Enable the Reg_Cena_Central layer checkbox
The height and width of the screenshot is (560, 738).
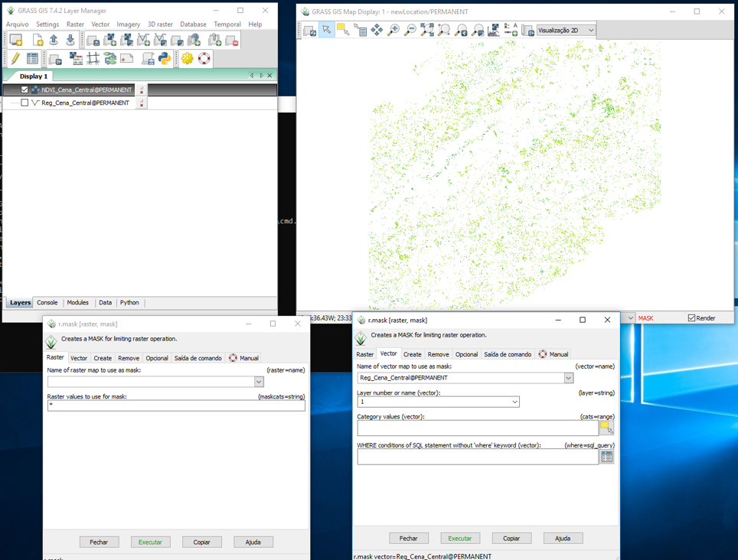(x=24, y=103)
